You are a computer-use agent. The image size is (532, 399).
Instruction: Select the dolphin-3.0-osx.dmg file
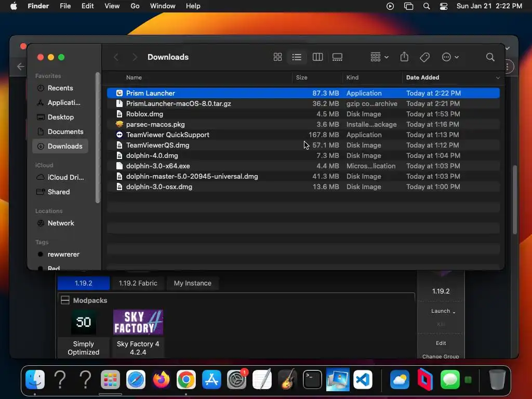point(303,187)
